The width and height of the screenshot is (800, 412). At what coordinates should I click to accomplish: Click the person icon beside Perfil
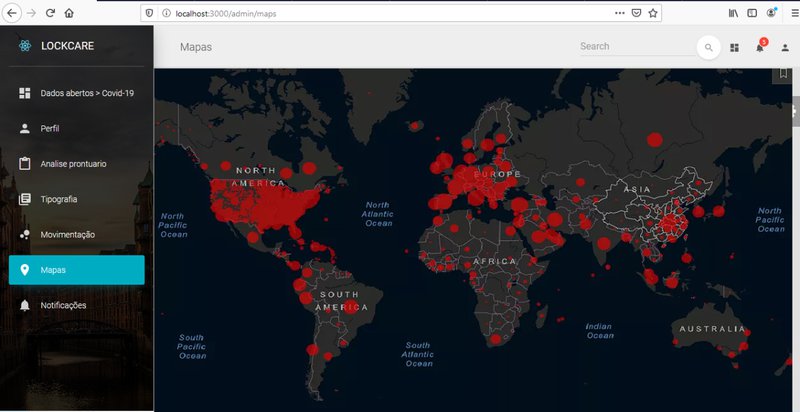coord(24,128)
